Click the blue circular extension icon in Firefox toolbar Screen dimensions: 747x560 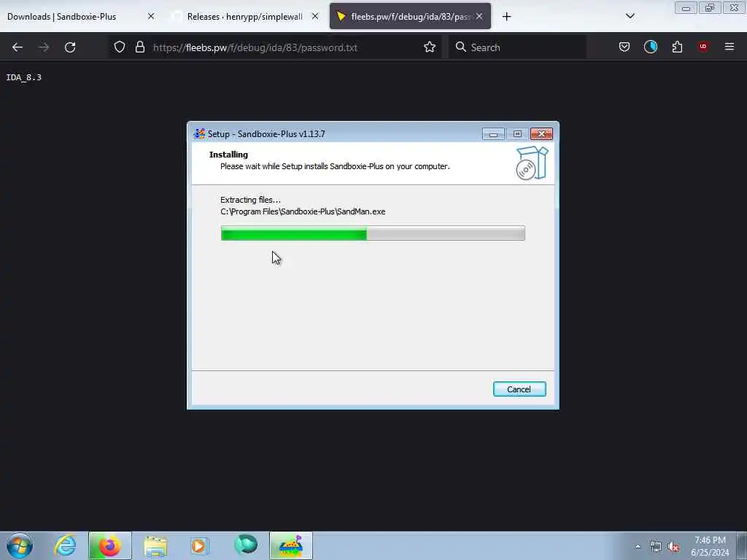click(650, 47)
